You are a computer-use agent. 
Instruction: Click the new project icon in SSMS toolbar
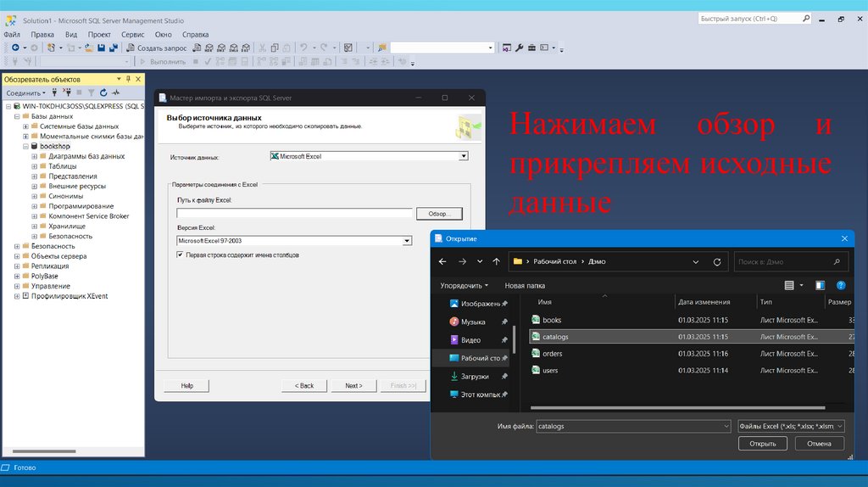(x=51, y=48)
